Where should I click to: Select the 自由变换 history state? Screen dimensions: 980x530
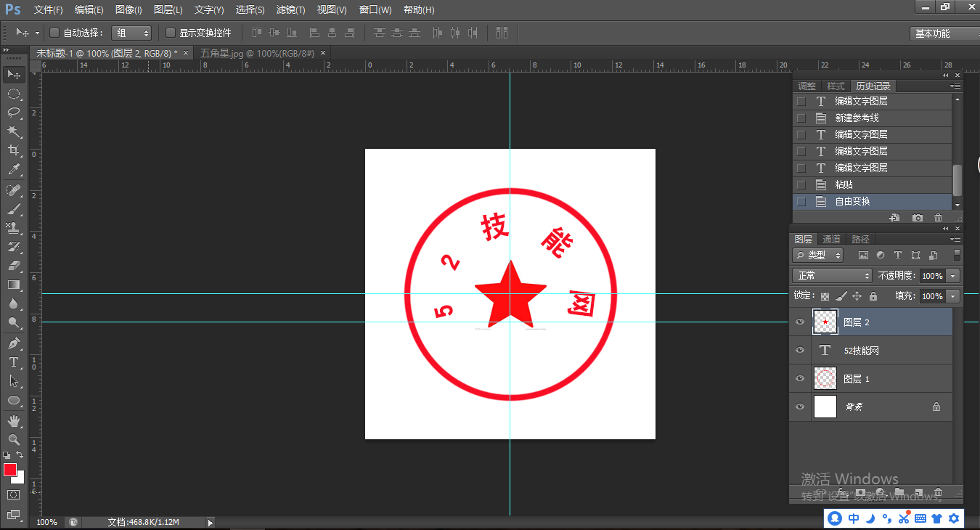pos(871,201)
